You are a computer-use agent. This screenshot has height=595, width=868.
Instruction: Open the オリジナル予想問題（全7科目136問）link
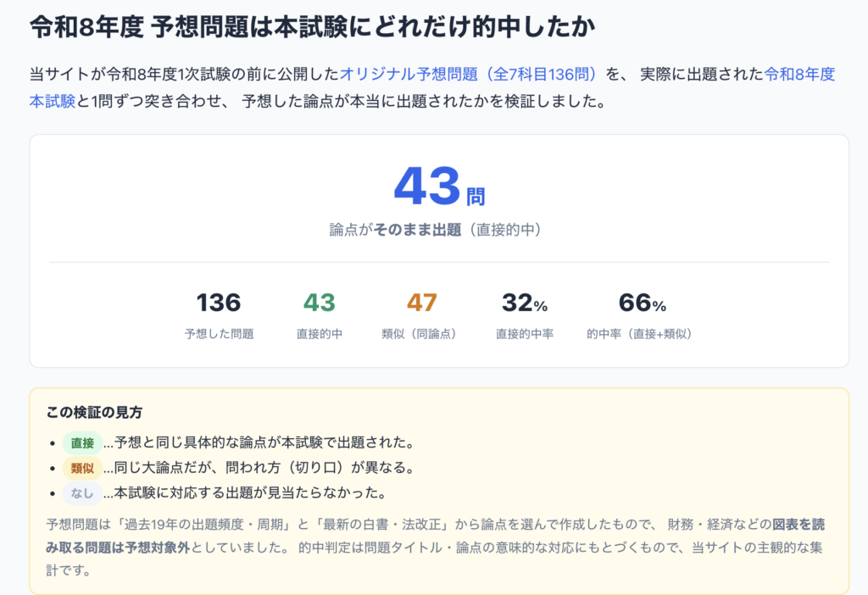pyautogui.click(x=468, y=75)
